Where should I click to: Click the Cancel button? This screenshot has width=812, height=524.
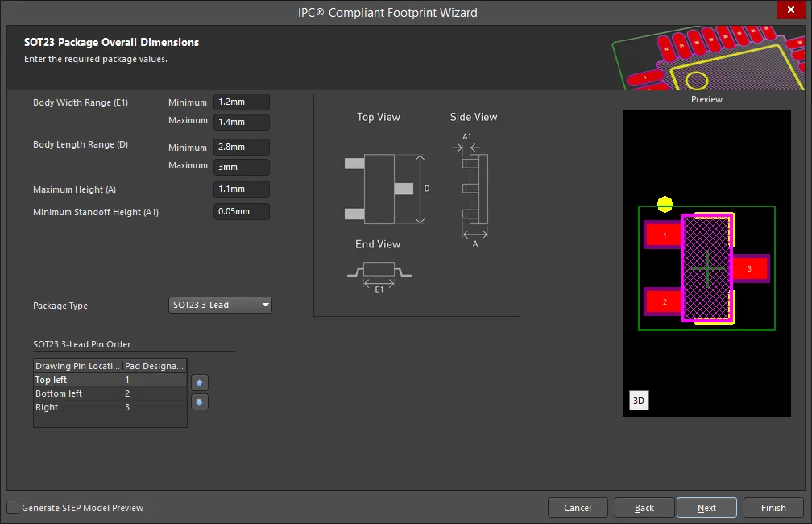[578, 508]
